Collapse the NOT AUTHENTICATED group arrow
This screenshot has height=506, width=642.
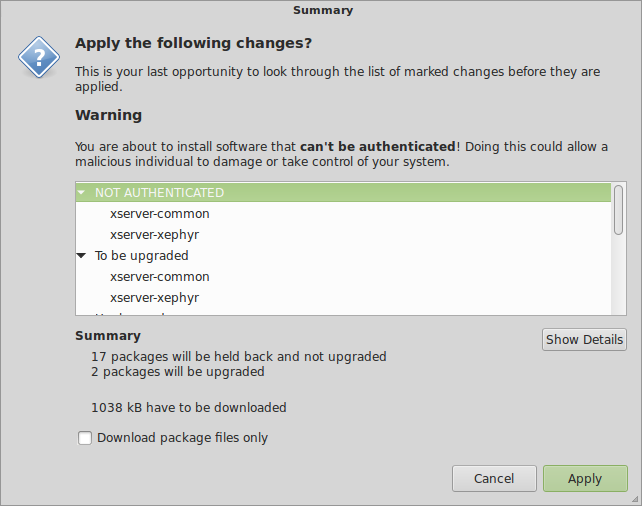[81, 192]
